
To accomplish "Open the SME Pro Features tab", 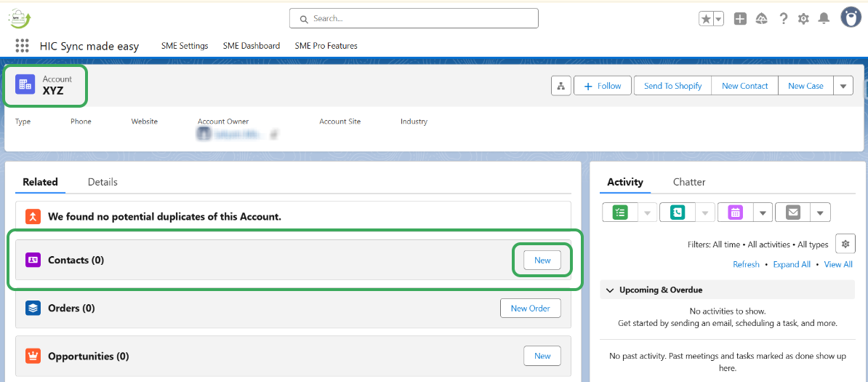I will pyautogui.click(x=326, y=46).
